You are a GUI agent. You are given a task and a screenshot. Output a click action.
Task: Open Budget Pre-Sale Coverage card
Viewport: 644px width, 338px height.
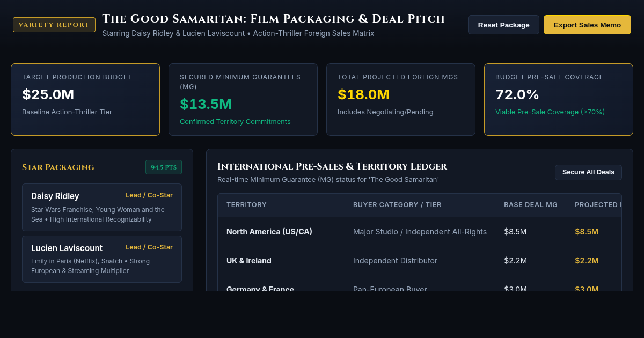tap(559, 99)
